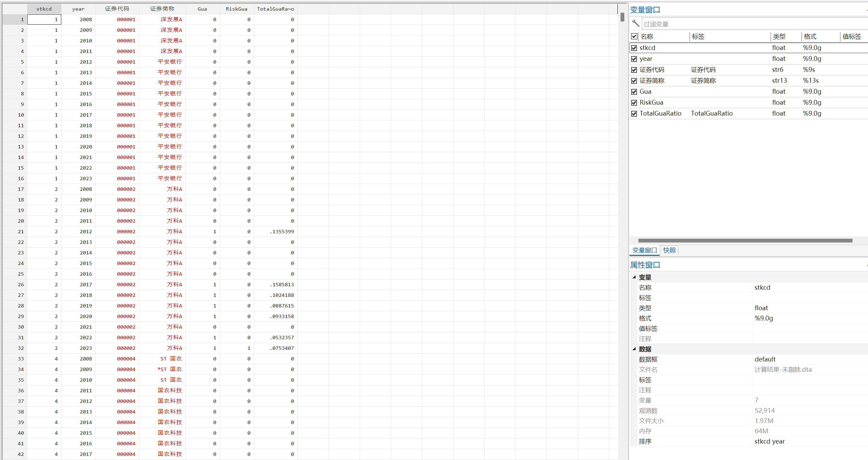Click the 类型 column header
This screenshot has width=868, height=460.
779,37
